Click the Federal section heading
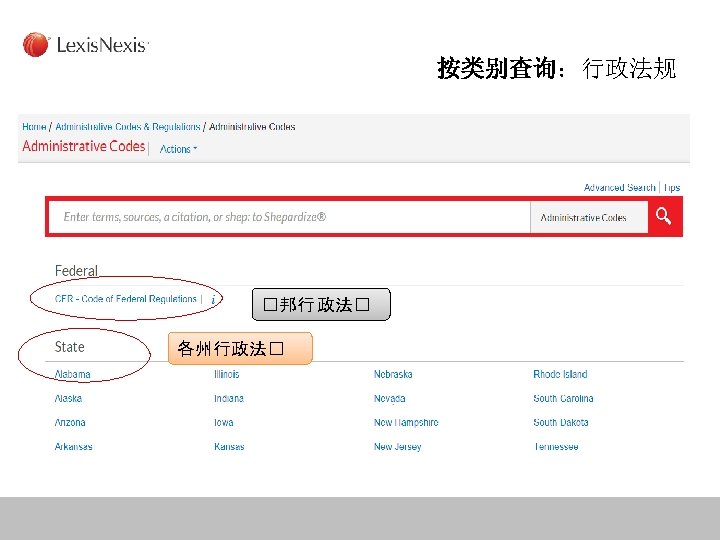Image resolution: width=720 pixels, height=540 pixels. (x=76, y=271)
